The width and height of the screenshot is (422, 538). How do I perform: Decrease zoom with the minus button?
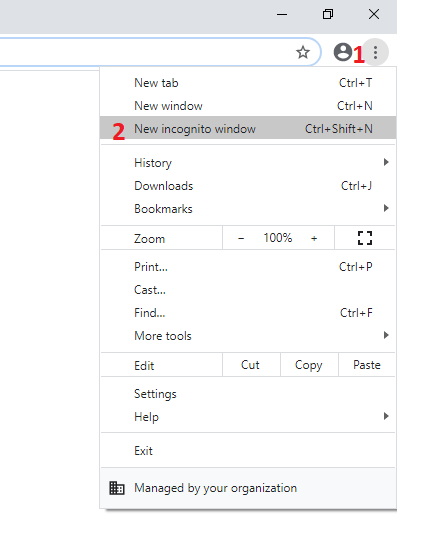pos(241,238)
